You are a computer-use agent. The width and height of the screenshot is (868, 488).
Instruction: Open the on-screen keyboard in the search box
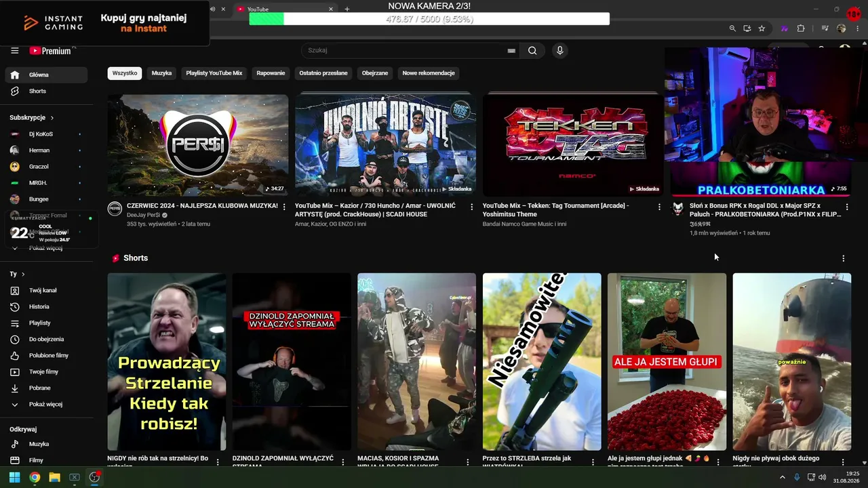511,51
